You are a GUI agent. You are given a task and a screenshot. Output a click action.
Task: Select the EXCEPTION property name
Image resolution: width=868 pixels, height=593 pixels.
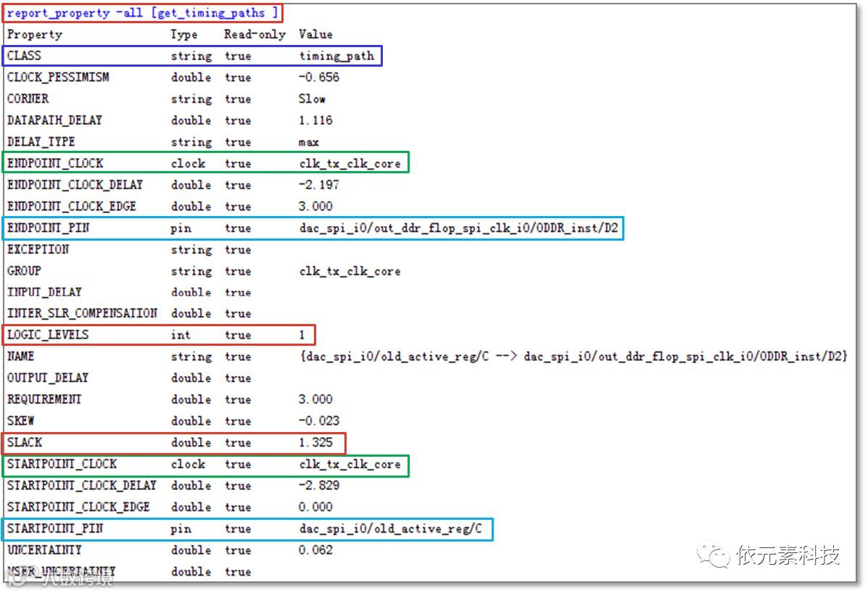pyautogui.click(x=38, y=249)
